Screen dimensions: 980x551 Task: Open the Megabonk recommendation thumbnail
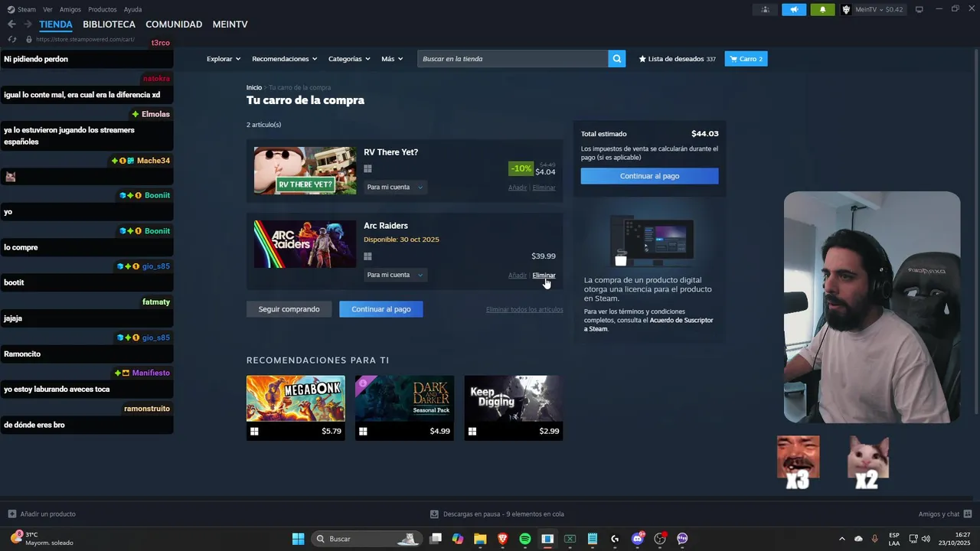click(296, 398)
